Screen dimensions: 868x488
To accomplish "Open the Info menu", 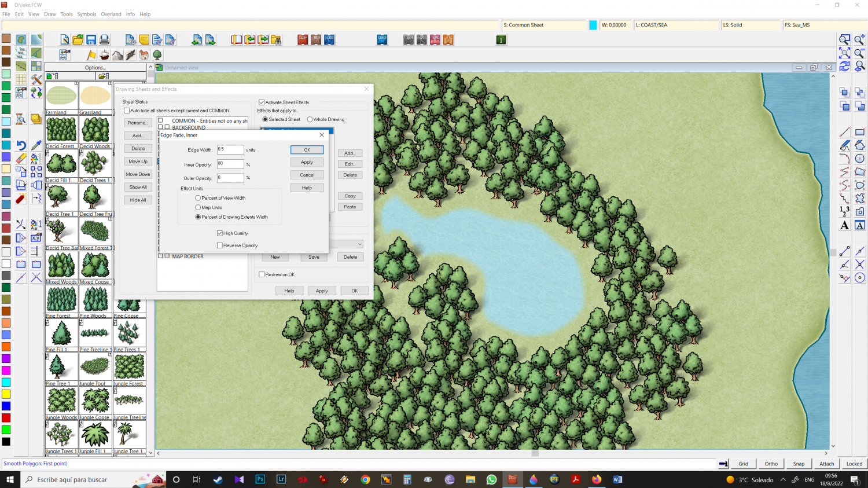I will tap(130, 14).
